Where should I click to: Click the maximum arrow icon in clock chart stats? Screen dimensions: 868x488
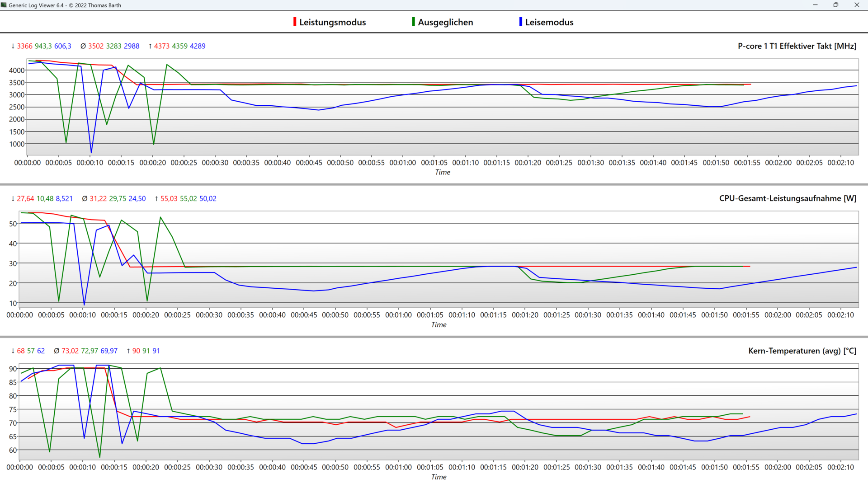[x=150, y=46]
